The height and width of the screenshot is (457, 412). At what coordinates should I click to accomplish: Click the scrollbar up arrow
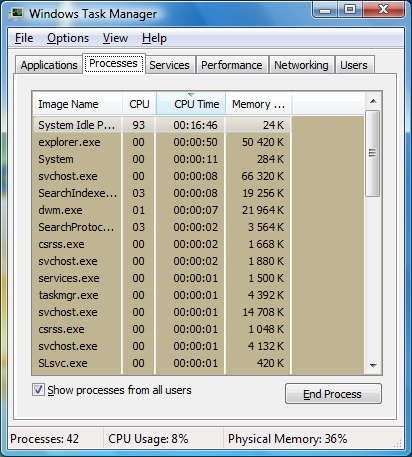pyautogui.click(x=373, y=101)
